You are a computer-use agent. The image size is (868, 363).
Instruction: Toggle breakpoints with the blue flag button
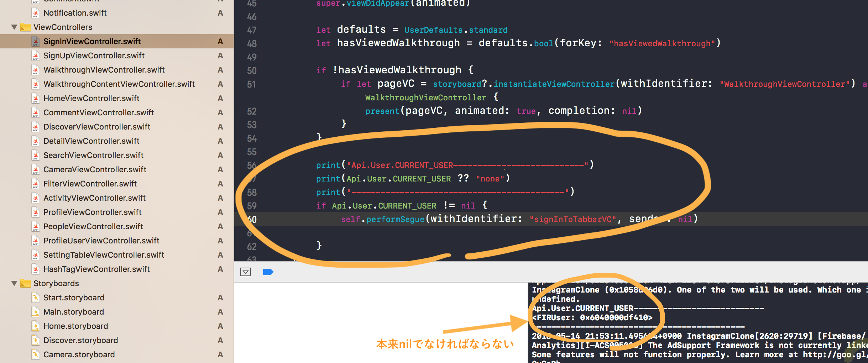click(x=268, y=272)
